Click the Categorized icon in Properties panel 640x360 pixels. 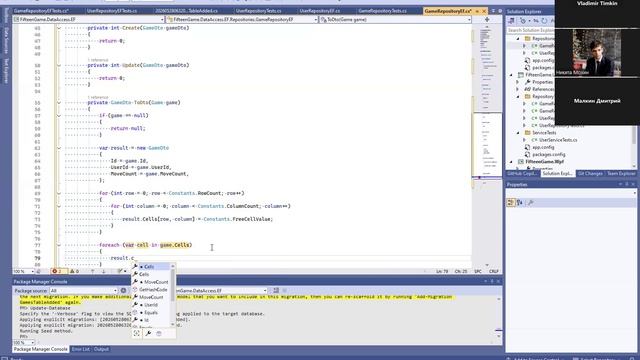511,203
